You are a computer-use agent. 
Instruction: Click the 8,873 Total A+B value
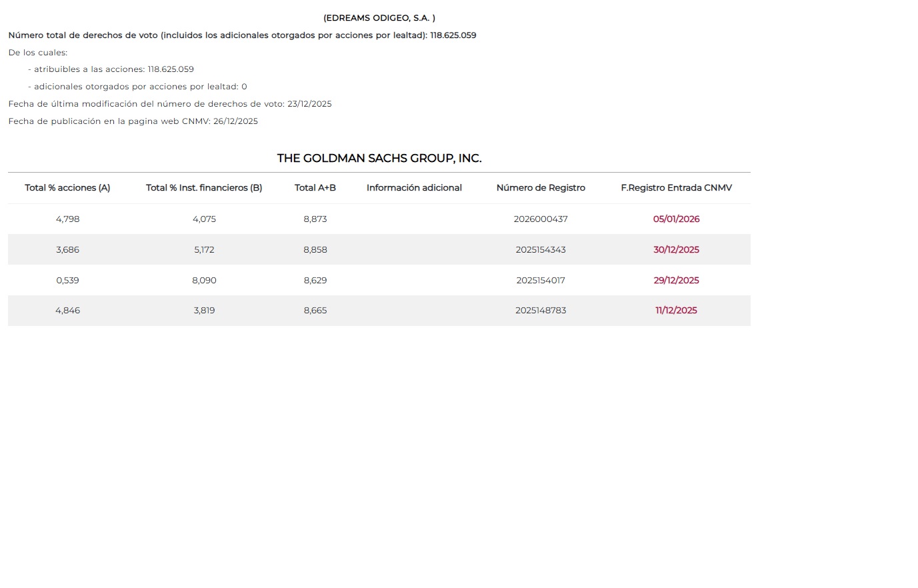coord(315,219)
